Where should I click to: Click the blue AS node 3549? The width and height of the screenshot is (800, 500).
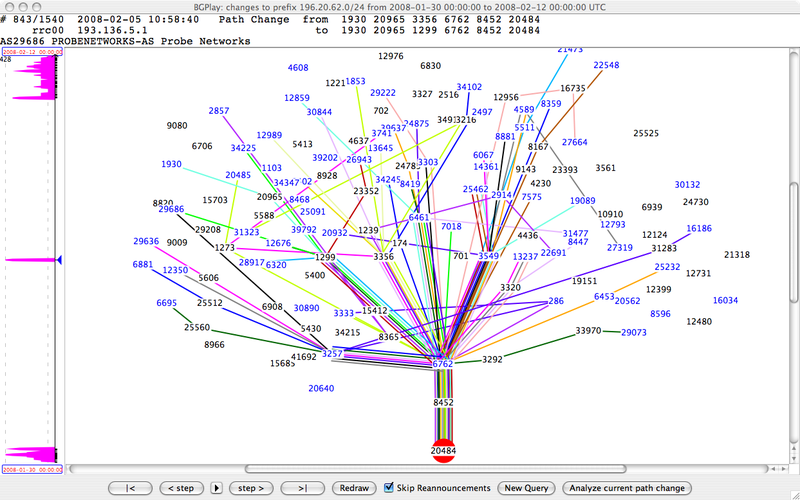(488, 256)
